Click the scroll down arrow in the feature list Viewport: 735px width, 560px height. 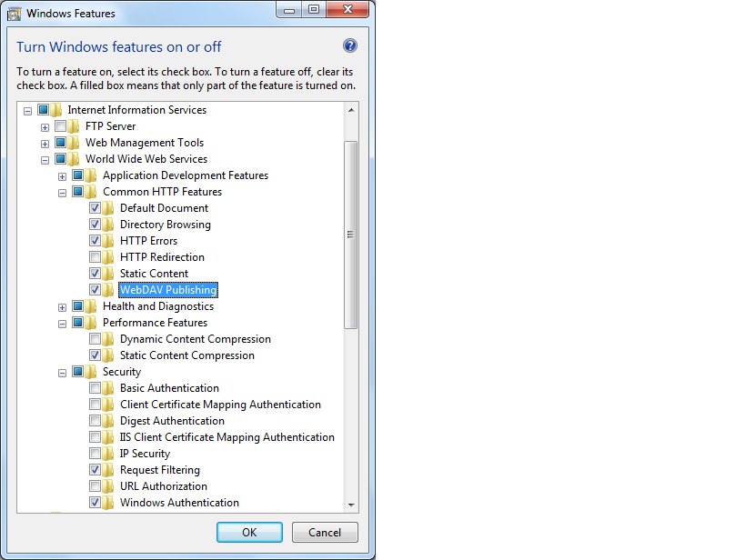(351, 505)
